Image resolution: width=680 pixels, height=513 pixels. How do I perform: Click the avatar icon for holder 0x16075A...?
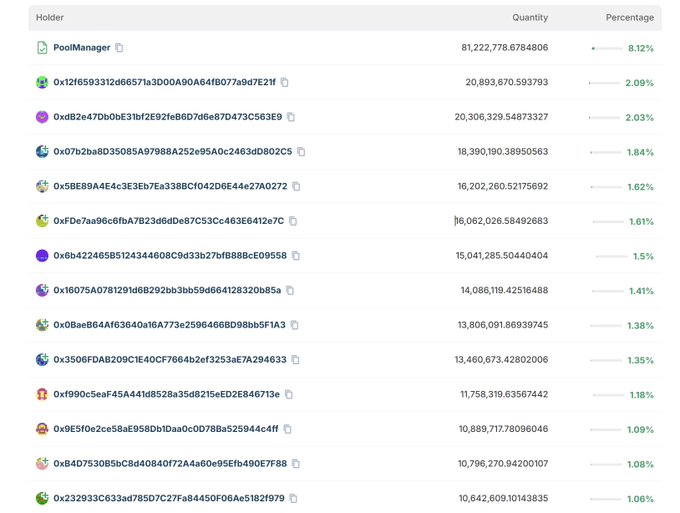pos(42,290)
